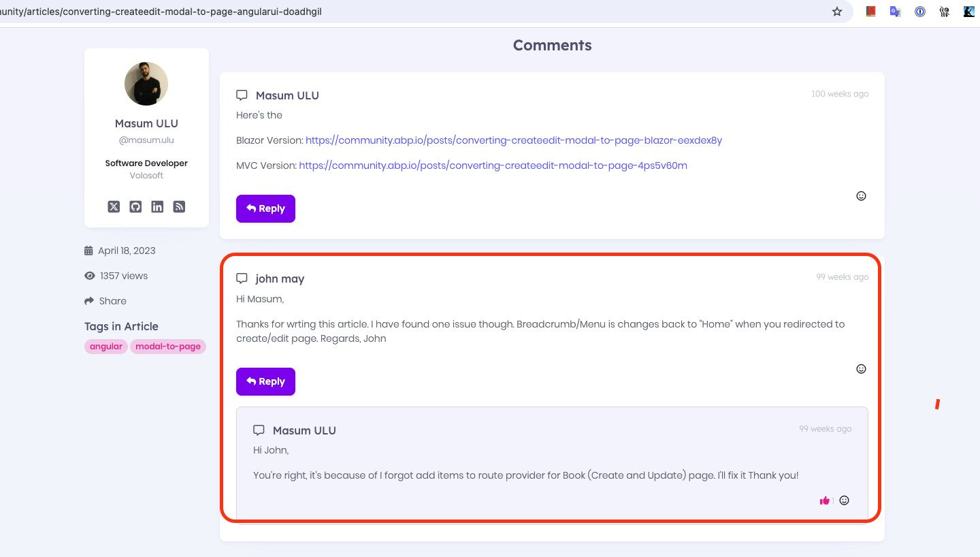This screenshot has width=980, height=557.
Task: Click the RSS feed icon in author card
Action: (x=179, y=207)
